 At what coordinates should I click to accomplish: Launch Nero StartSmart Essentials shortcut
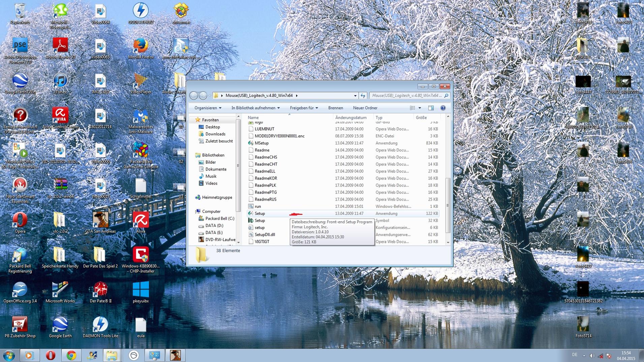click(x=20, y=191)
